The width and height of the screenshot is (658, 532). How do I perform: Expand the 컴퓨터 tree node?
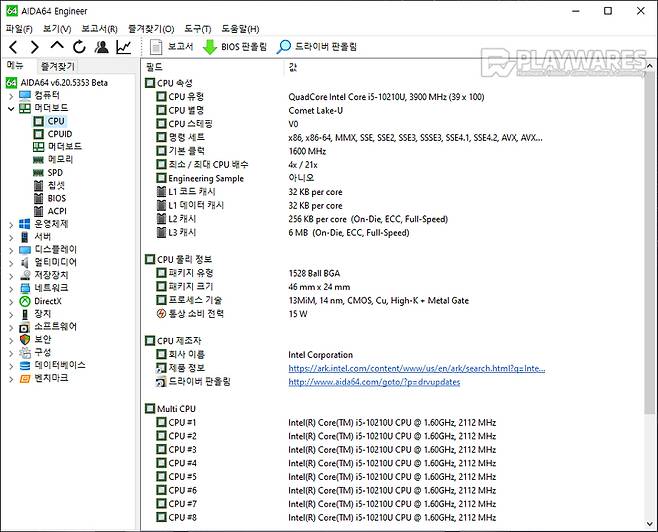click(x=11, y=95)
